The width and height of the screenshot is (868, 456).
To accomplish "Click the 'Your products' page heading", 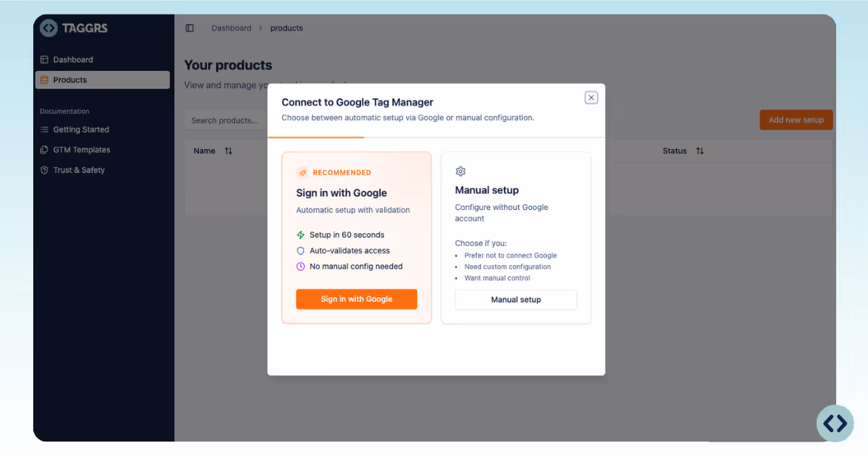I will tap(228, 65).
